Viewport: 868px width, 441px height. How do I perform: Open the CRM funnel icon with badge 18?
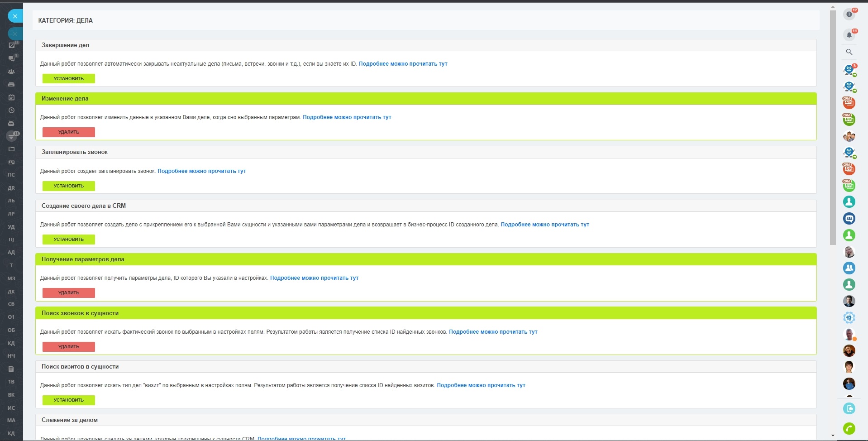(12, 136)
